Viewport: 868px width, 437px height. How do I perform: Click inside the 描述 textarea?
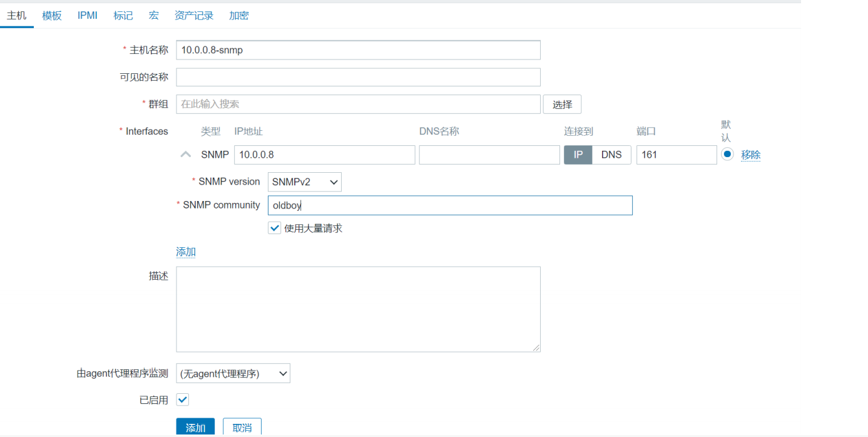point(358,309)
